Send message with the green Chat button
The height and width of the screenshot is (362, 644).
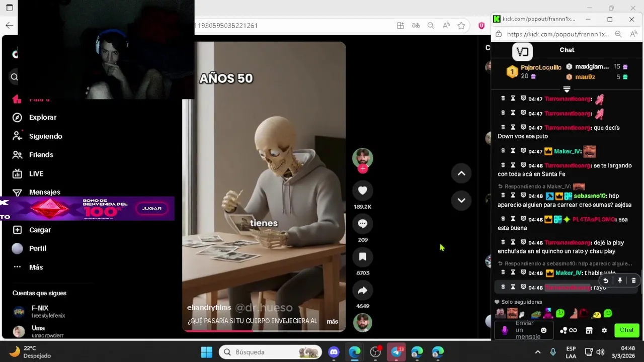(626, 330)
